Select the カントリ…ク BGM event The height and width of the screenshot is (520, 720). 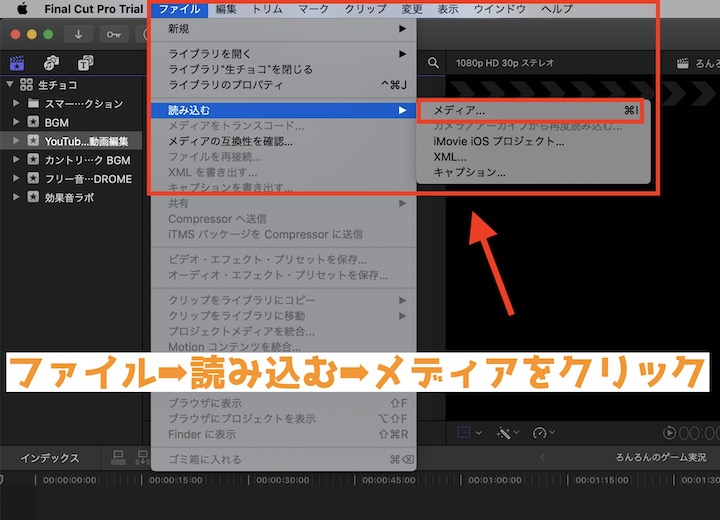pos(71,160)
